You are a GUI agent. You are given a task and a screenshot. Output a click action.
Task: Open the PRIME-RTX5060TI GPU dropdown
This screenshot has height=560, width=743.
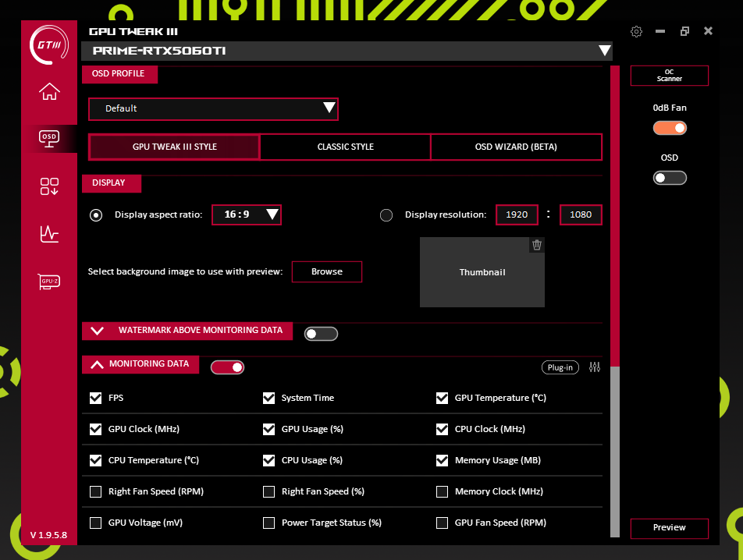click(x=347, y=51)
